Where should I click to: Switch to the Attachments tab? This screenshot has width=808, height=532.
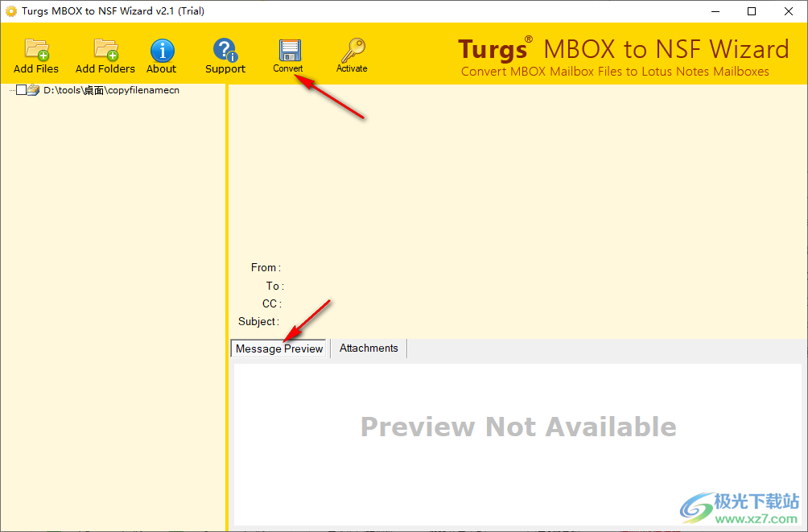click(x=369, y=348)
